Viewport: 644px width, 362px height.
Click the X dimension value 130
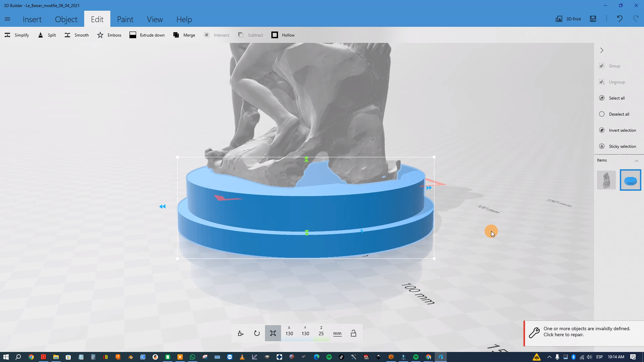[x=289, y=334]
